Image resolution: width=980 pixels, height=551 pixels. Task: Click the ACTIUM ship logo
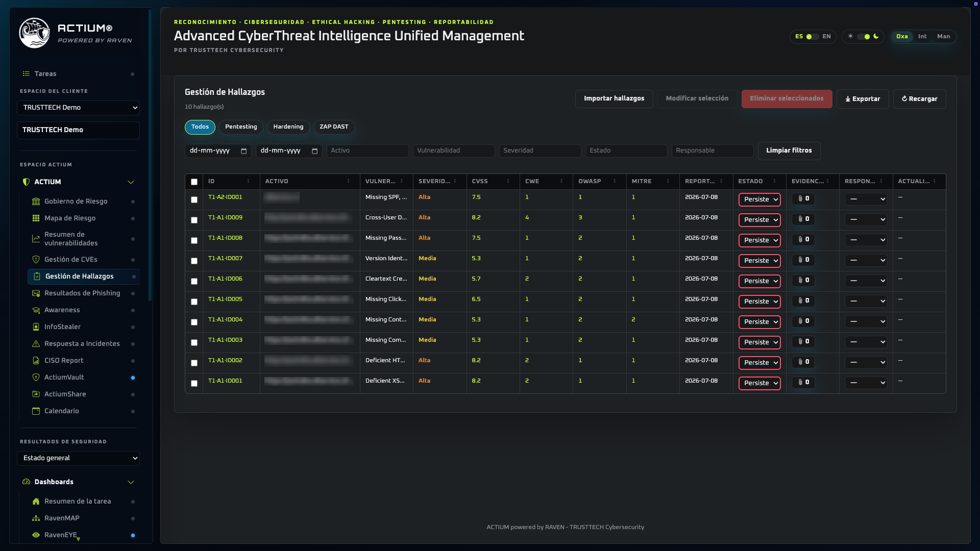pos(34,33)
